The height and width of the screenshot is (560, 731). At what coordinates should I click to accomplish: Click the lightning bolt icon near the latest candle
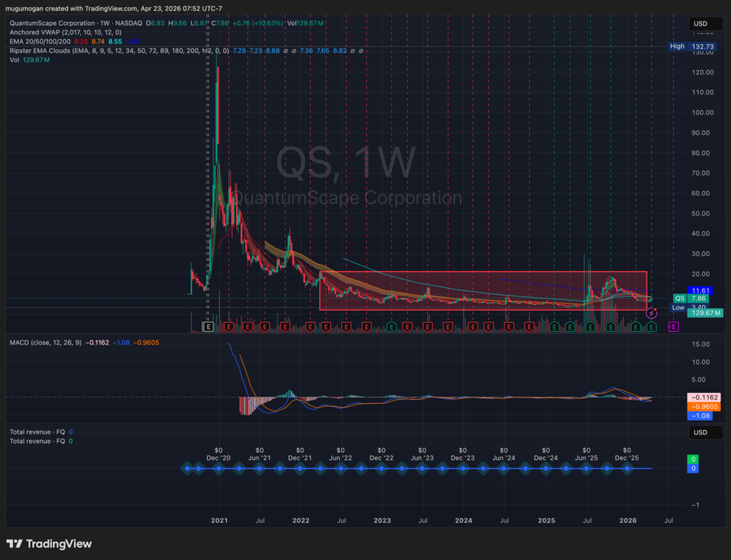652,312
